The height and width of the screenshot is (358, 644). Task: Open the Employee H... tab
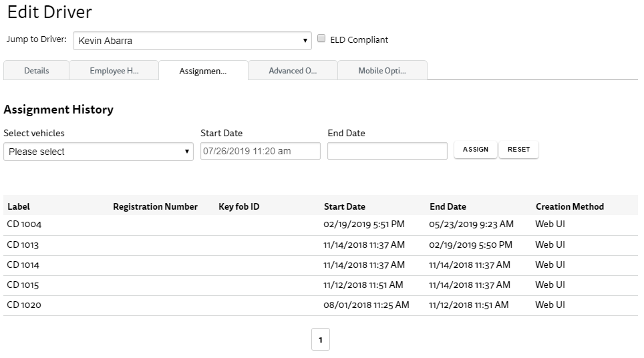pyautogui.click(x=114, y=71)
